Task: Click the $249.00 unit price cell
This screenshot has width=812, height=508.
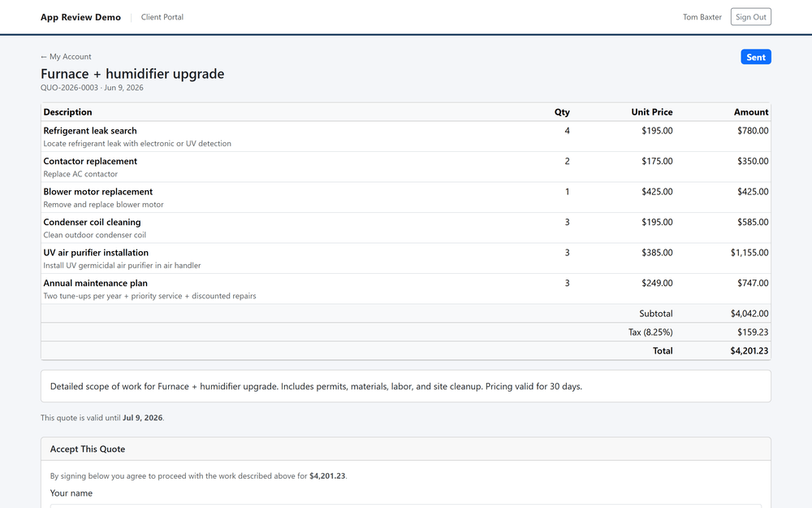Action: (x=657, y=283)
